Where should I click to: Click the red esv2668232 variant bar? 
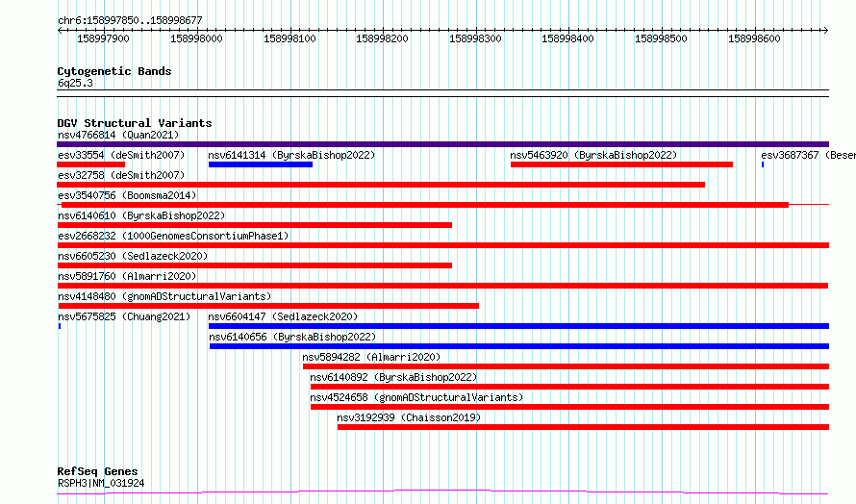(443, 245)
